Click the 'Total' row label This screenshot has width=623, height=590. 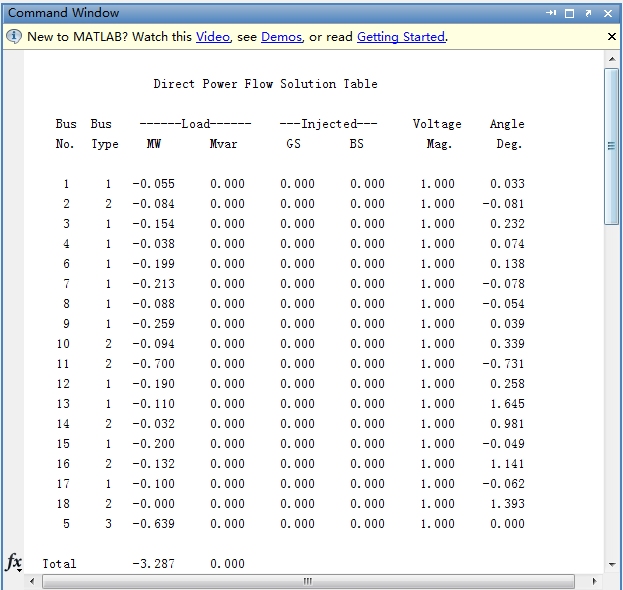tap(59, 564)
